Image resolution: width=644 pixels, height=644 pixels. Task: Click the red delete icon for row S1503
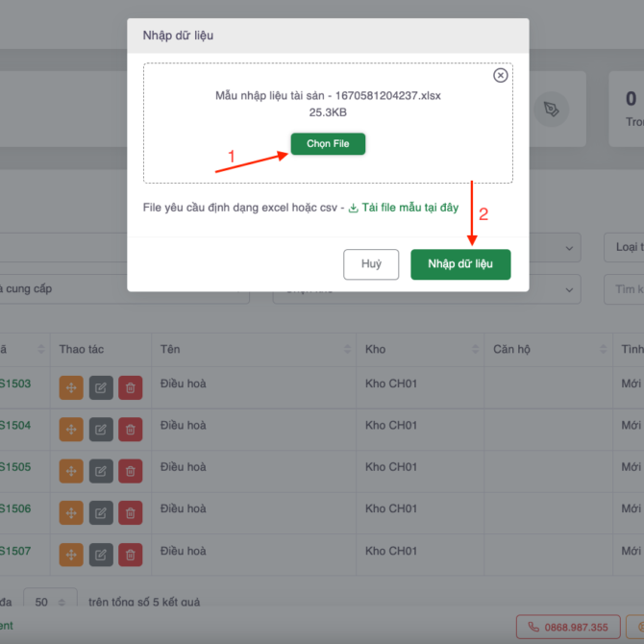(130, 387)
